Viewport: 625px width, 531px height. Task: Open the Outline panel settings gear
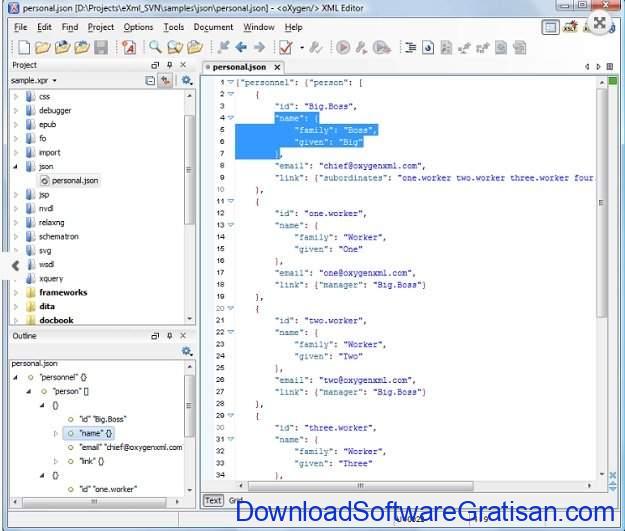pyautogui.click(x=187, y=351)
